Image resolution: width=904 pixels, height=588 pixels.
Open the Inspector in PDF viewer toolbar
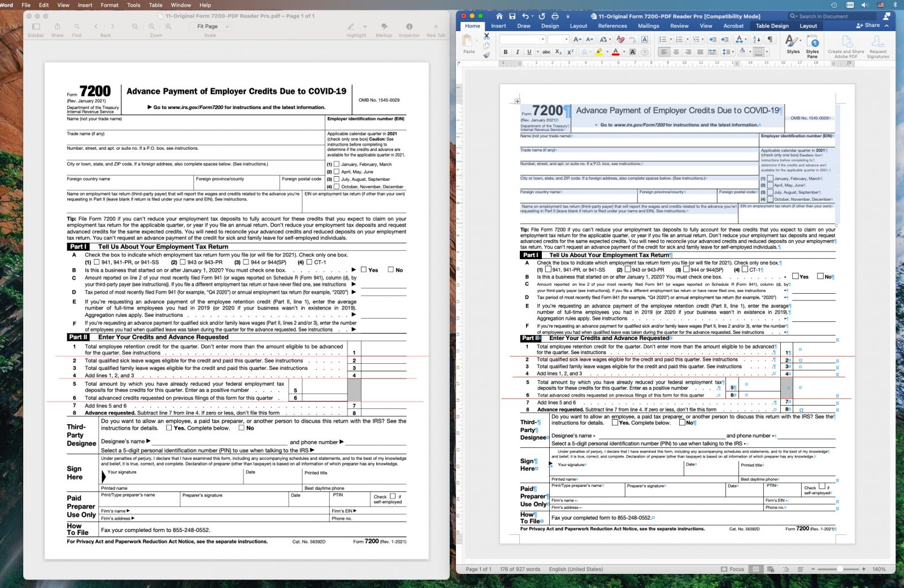click(409, 27)
